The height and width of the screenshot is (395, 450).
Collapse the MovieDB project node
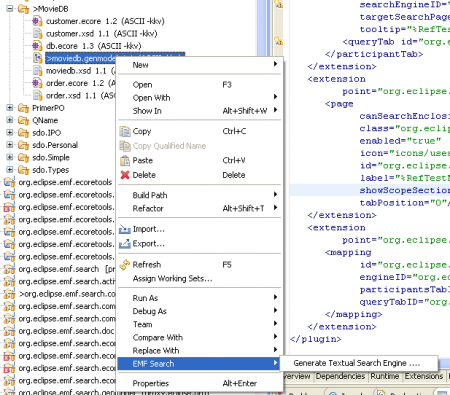point(10,8)
